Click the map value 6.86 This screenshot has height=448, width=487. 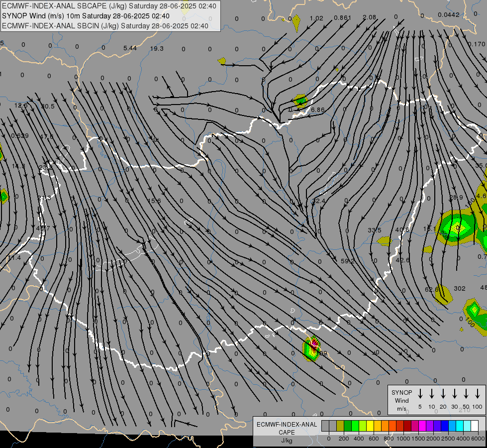pyautogui.click(x=317, y=110)
